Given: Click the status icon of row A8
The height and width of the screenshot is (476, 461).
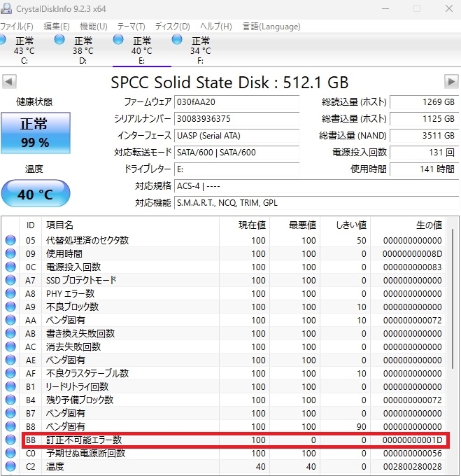Looking at the screenshot, I should 10,293.
